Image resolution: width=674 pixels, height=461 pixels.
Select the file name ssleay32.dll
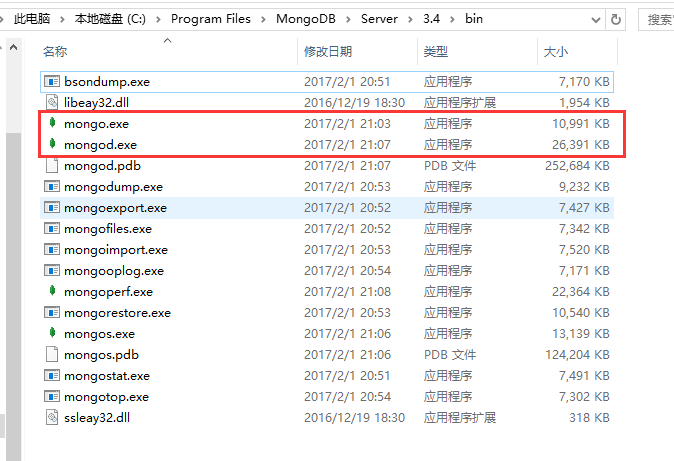click(x=97, y=418)
